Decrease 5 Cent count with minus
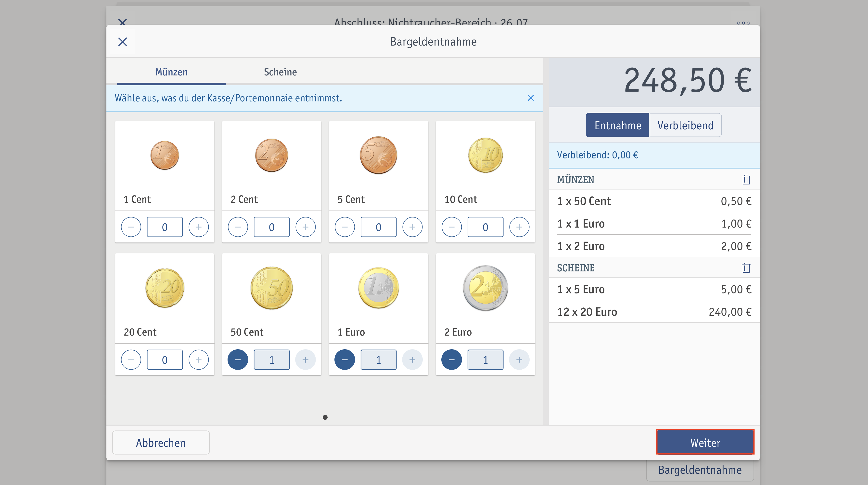Image resolution: width=868 pixels, height=485 pixels. coord(345,227)
